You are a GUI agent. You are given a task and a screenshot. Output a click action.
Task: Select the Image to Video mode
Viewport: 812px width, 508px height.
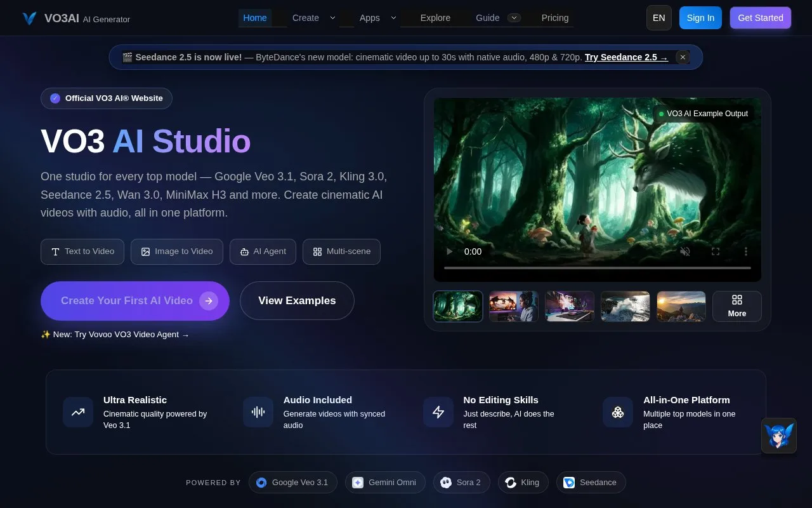coord(177,251)
